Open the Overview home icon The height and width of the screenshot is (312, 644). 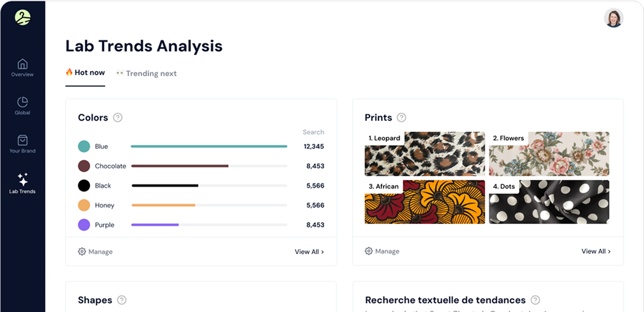(22, 64)
